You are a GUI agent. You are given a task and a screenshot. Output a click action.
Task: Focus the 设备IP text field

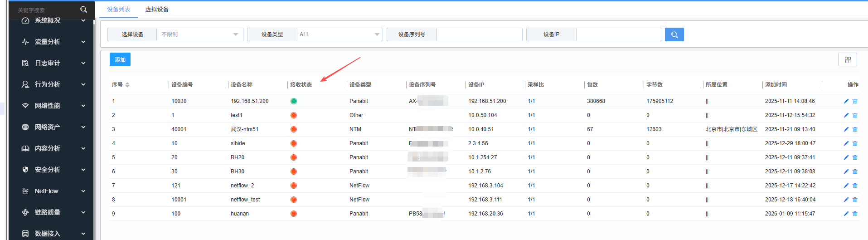pos(619,34)
